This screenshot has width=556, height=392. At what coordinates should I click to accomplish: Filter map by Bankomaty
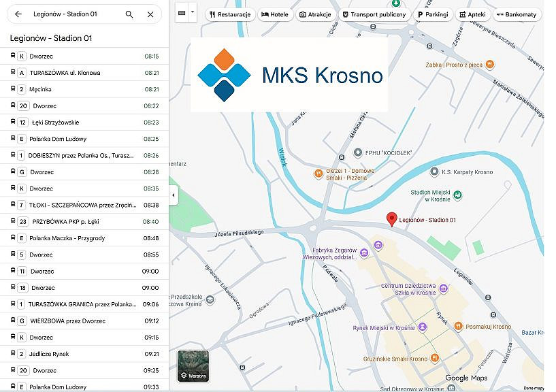(x=517, y=14)
